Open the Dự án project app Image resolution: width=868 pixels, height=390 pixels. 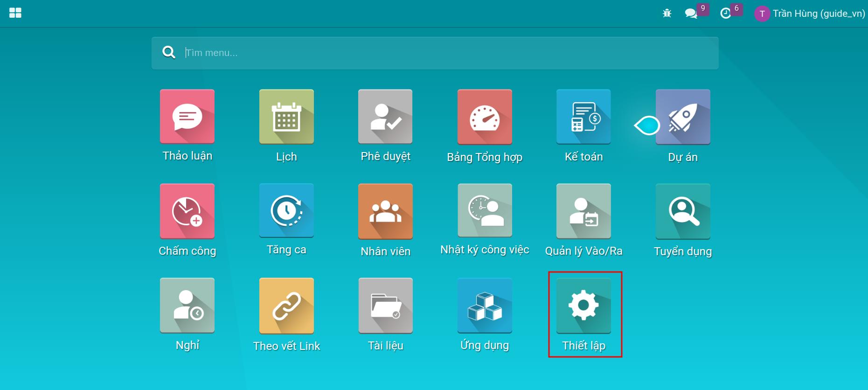coord(683,117)
